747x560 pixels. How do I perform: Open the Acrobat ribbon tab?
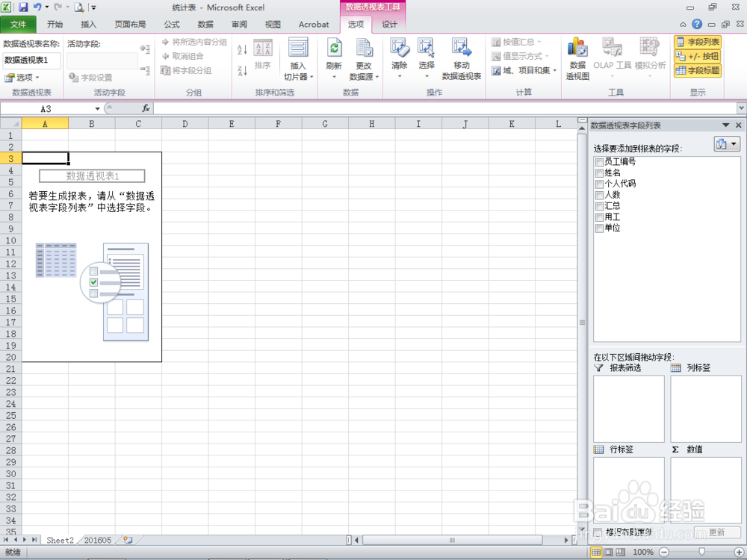point(314,25)
